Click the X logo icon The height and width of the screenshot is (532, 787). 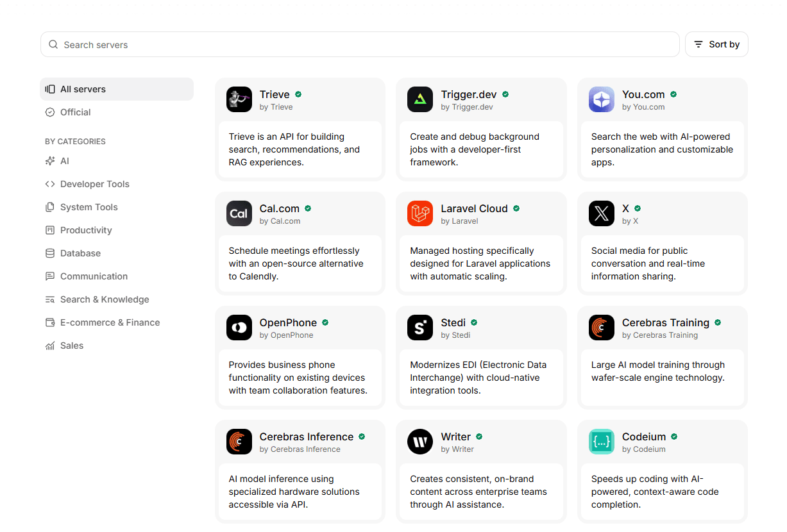601,213
